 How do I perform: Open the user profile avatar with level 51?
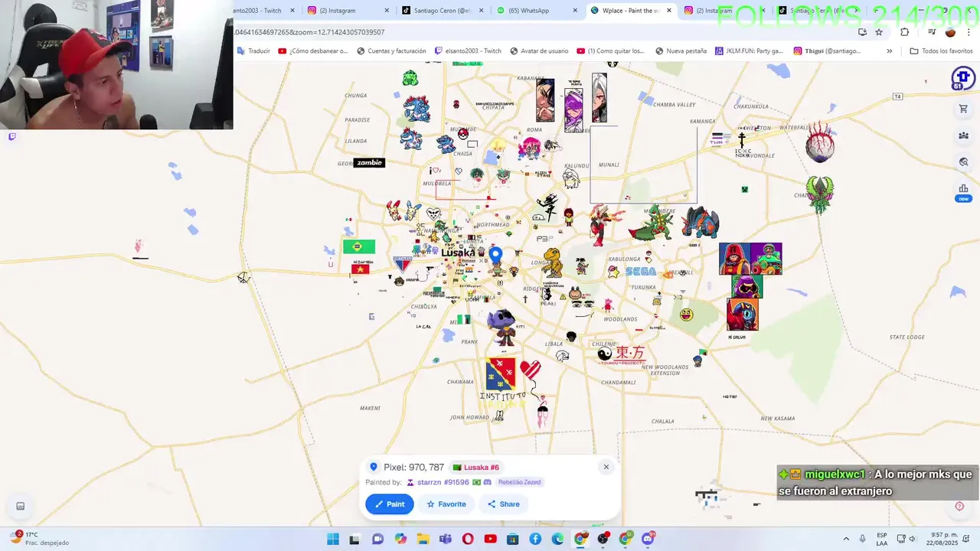click(963, 78)
